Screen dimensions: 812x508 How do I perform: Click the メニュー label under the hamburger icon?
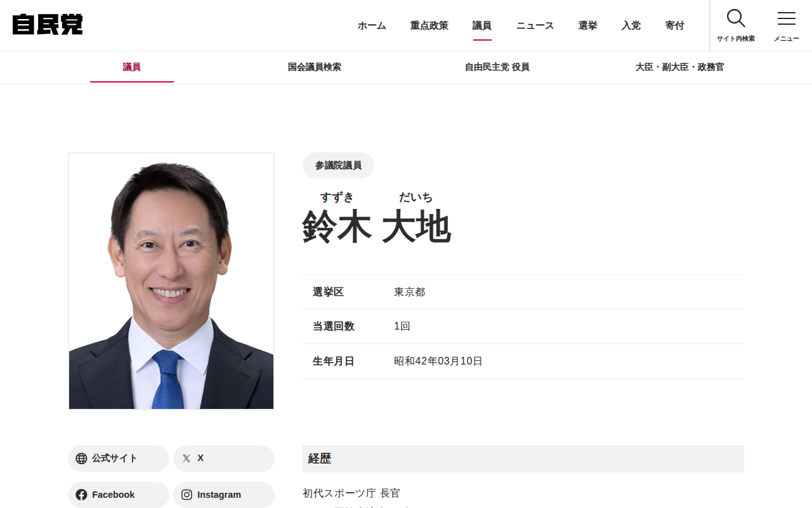tap(787, 39)
